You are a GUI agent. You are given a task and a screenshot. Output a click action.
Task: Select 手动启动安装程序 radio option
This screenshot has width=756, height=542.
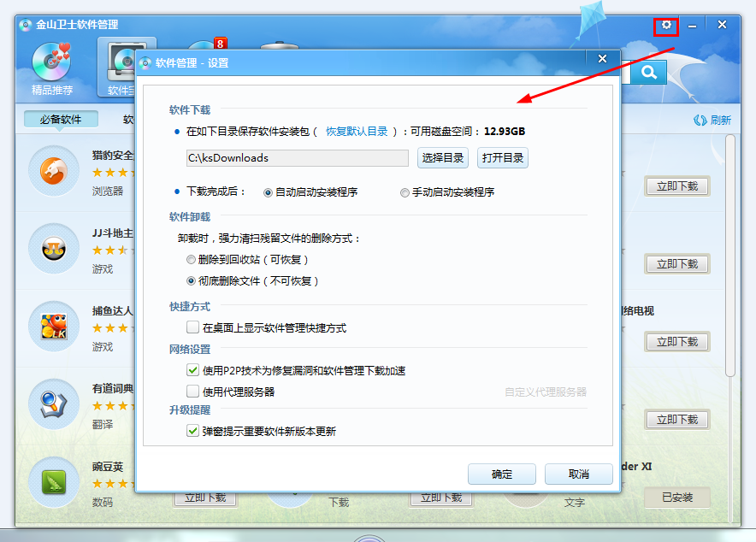405,192
